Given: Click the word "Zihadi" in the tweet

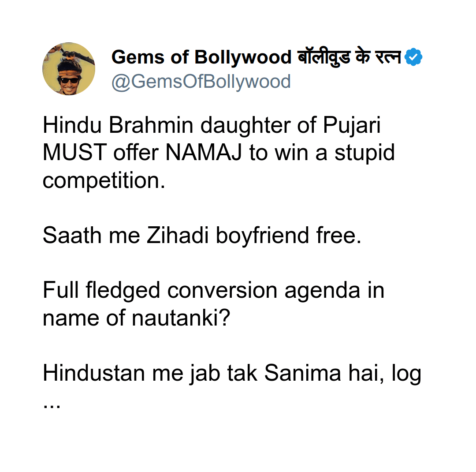Looking at the screenshot, I should pyautogui.click(x=177, y=236).
